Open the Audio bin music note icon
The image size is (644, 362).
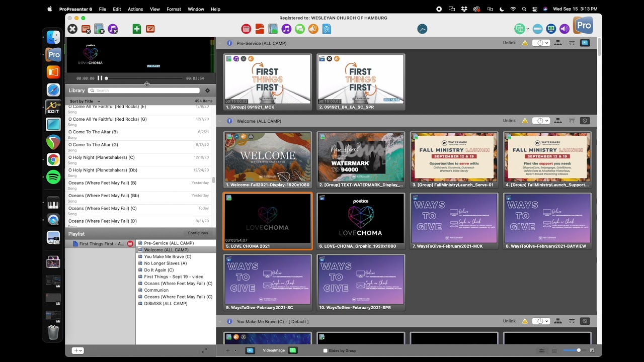(x=286, y=29)
